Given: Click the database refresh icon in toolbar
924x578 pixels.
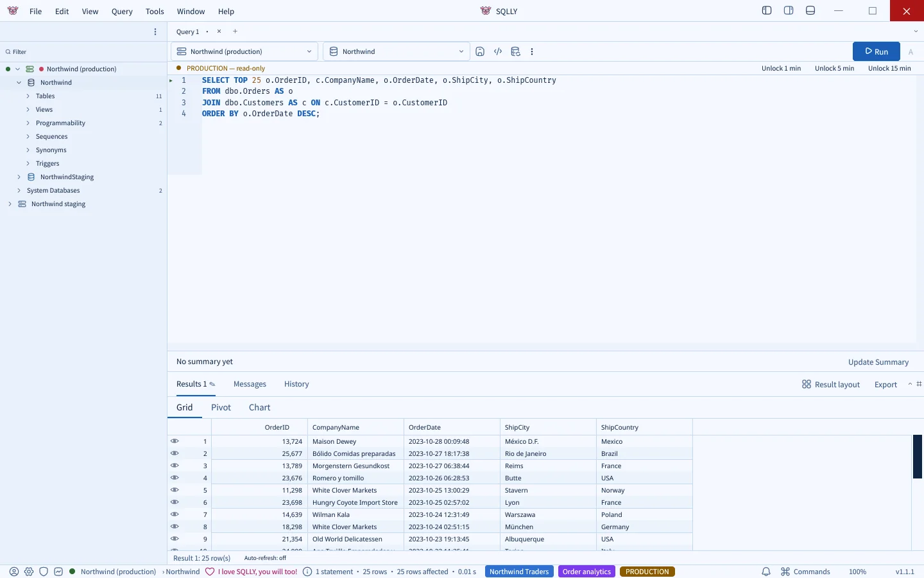Looking at the screenshot, I should (x=515, y=51).
